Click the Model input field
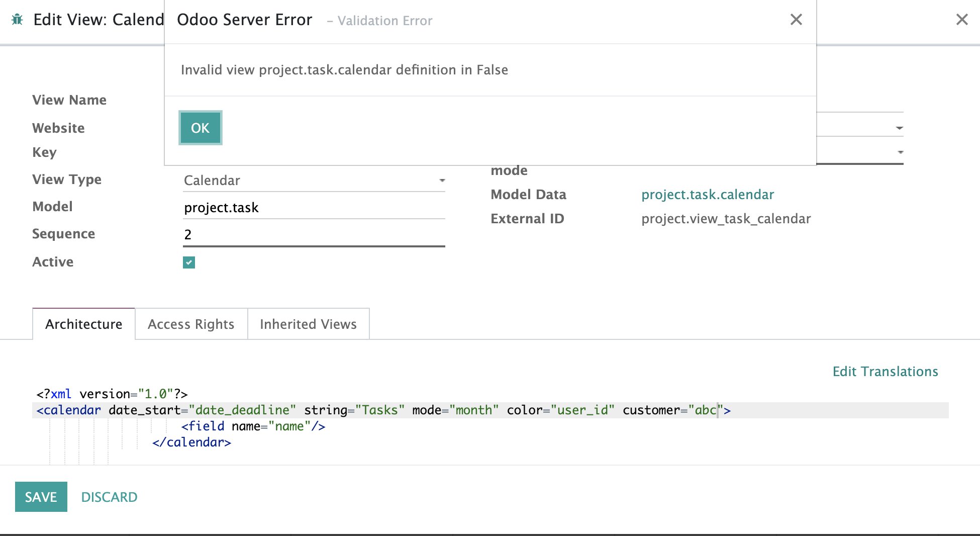980x536 pixels. pos(314,208)
